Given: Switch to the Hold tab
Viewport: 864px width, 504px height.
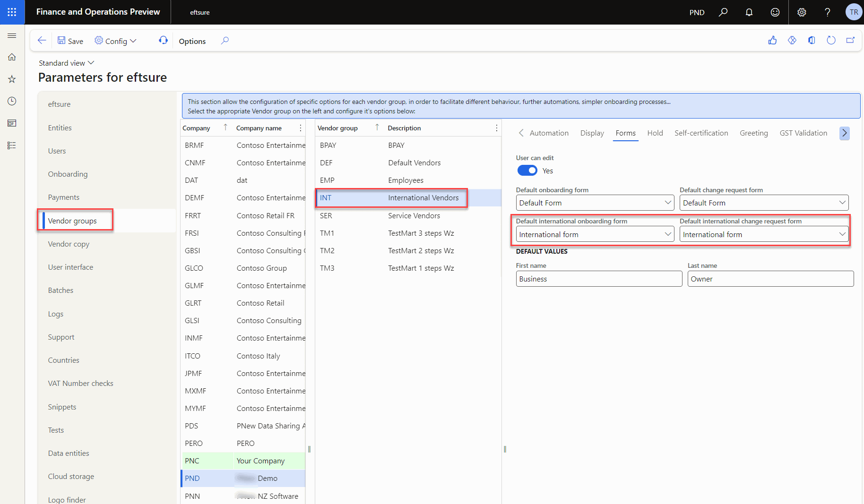Looking at the screenshot, I should point(655,133).
